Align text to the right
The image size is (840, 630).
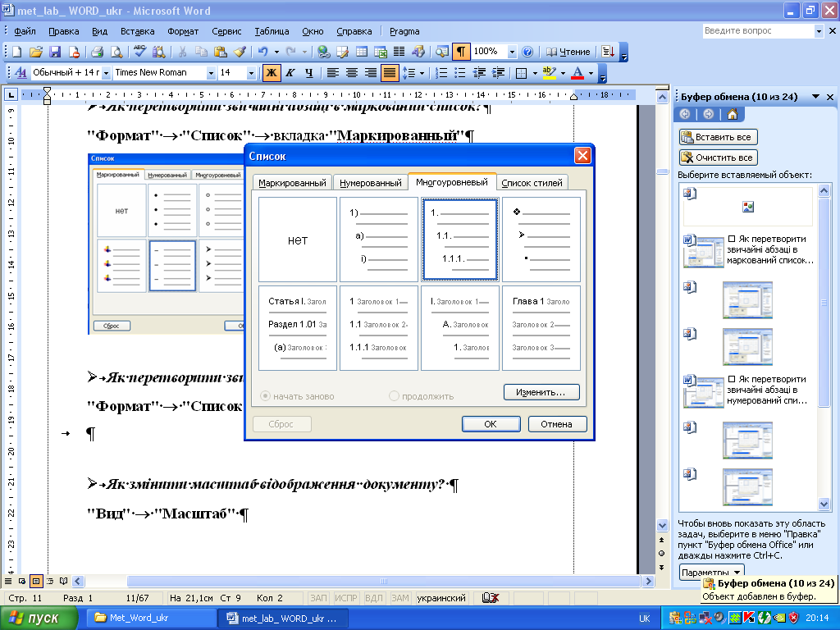coord(371,73)
